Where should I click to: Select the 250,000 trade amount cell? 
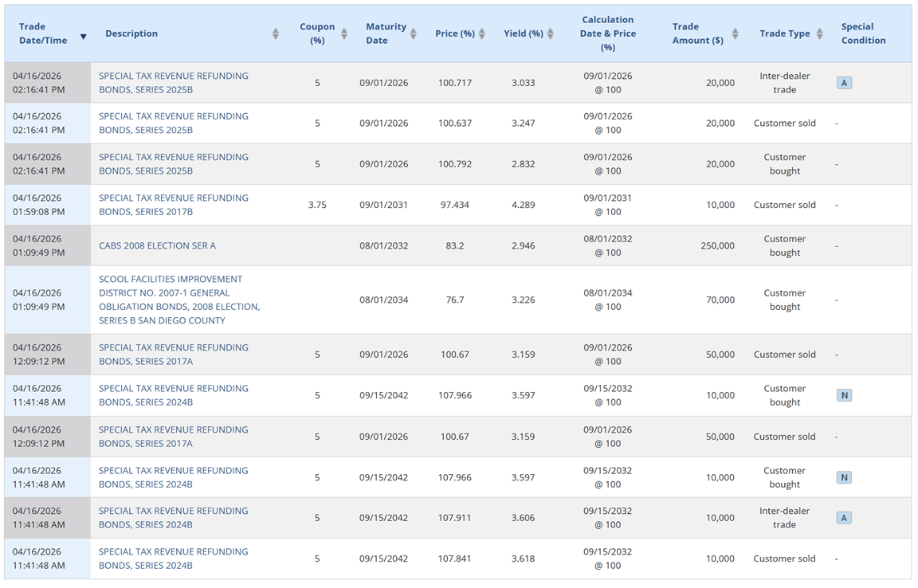pos(717,245)
